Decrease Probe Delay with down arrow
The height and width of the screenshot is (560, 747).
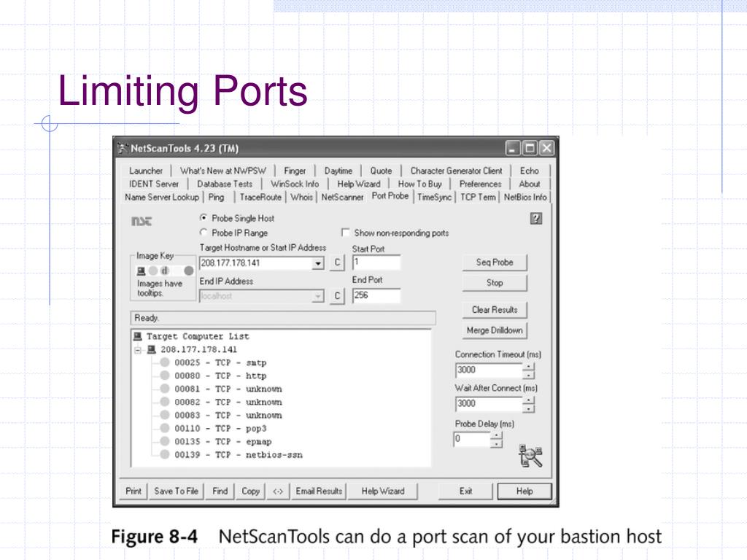click(496, 443)
